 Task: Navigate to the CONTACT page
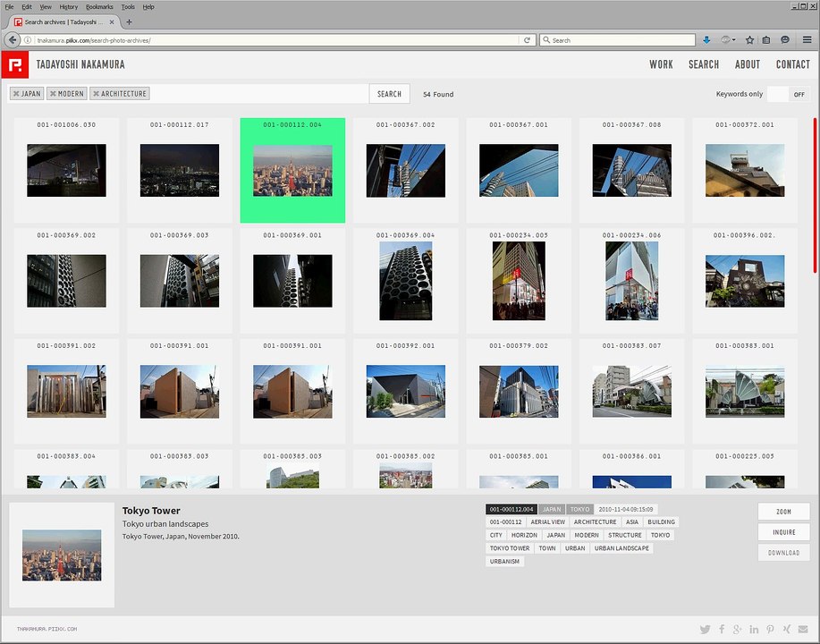pyautogui.click(x=793, y=64)
